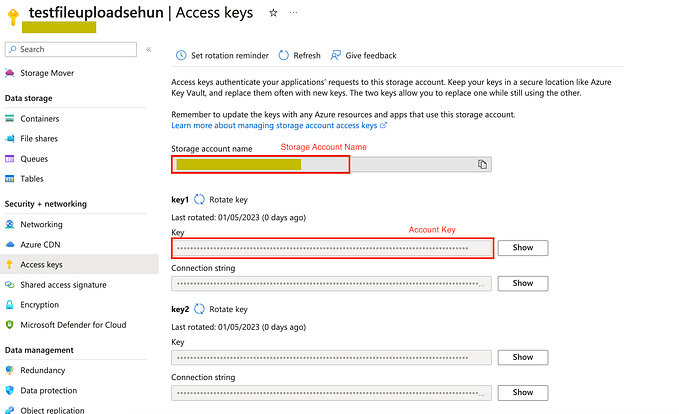Open Azure CDN in sidebar
The height and width of the screenshot is (414, 679).
(x=40, y=245)
